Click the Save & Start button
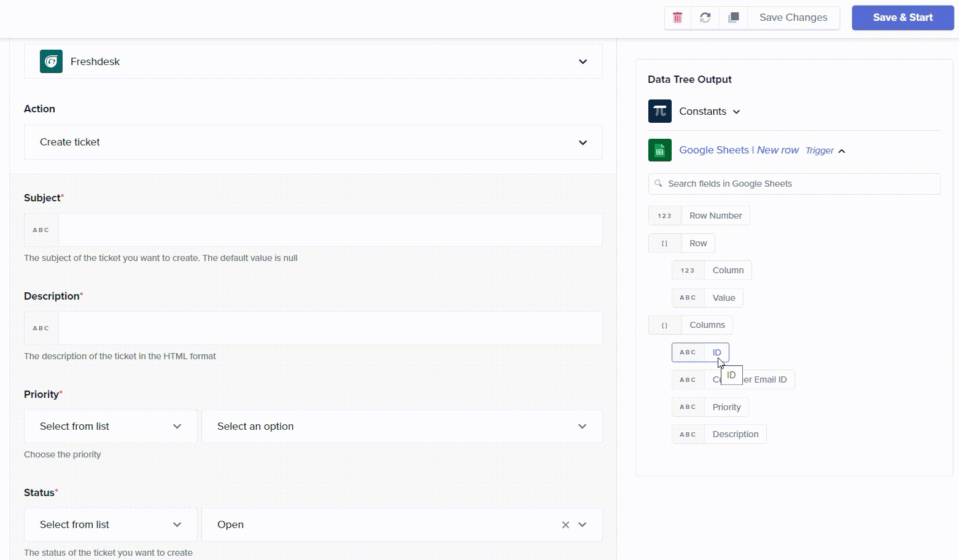 click(x=903, y=17)
